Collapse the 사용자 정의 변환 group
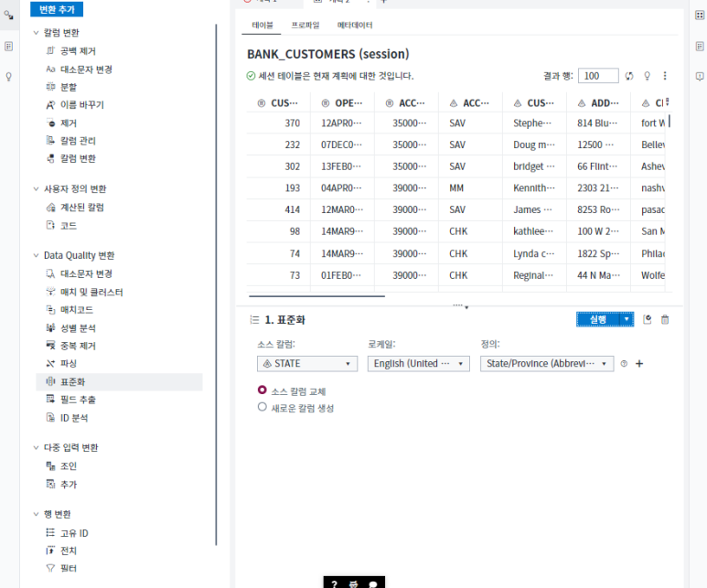The width and height of the screenshot is (707, 588). [36, 188]
